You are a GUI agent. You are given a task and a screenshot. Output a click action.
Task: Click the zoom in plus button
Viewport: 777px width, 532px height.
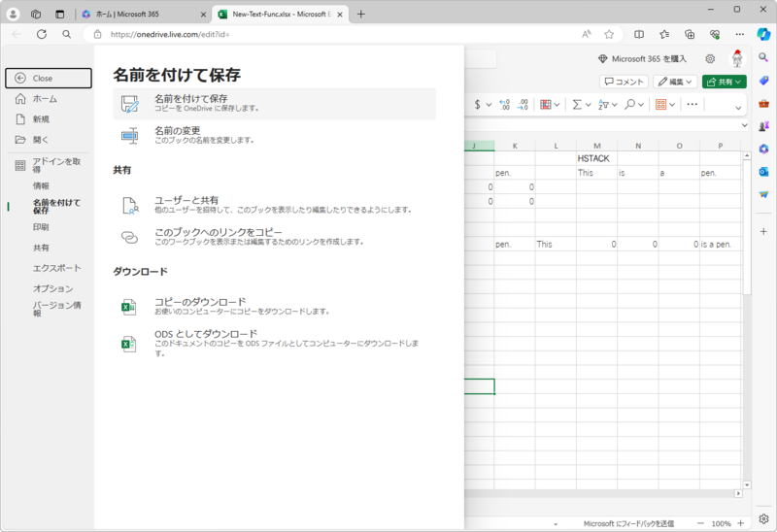click(x=741, y=523)
